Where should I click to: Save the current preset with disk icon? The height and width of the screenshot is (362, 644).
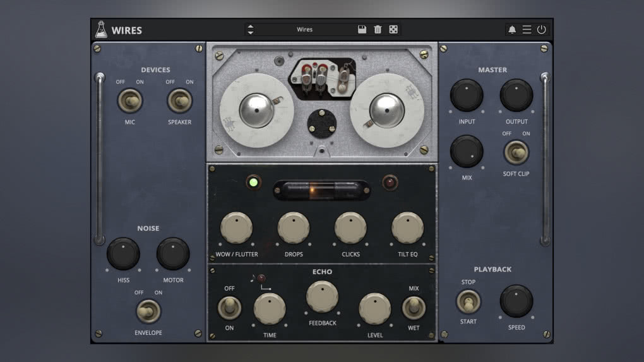click(x=362, y=29)
